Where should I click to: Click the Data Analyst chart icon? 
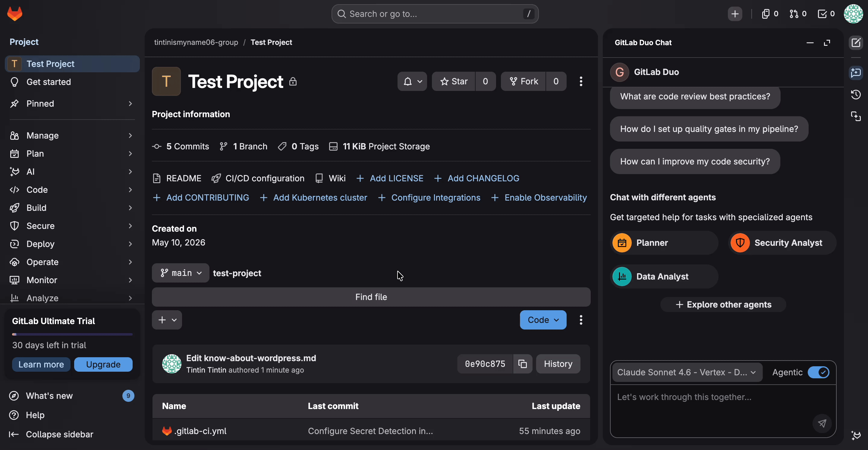point(622,276)
